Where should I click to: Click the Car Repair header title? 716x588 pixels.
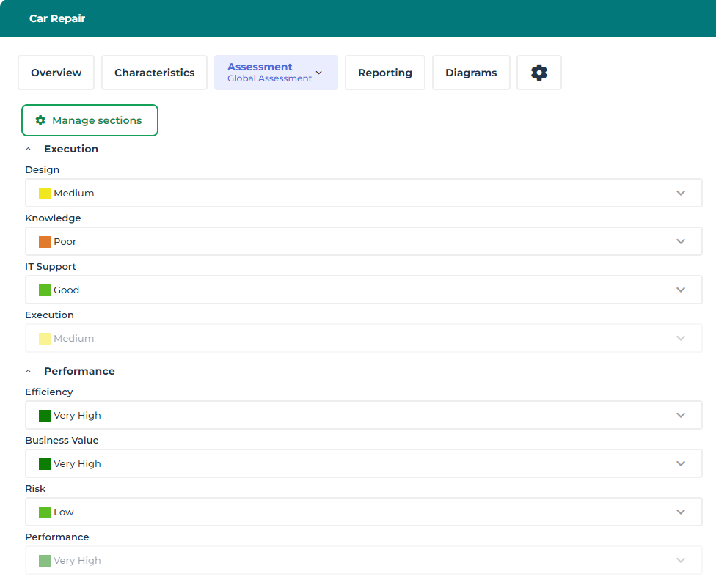[57, 18]
